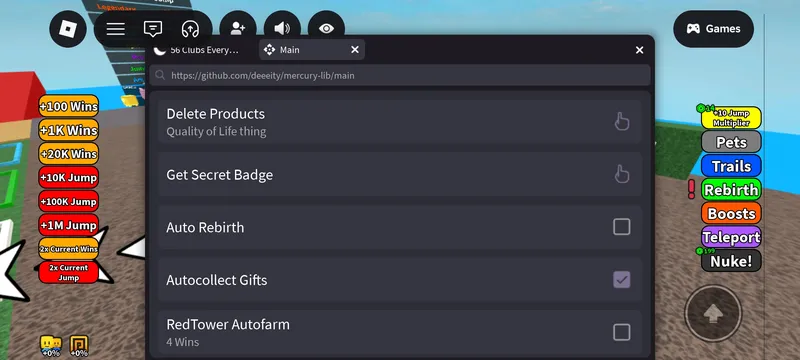Click the spiral boost +0% icon
This screenshot has height=360, width=800.
coord(79,347)
